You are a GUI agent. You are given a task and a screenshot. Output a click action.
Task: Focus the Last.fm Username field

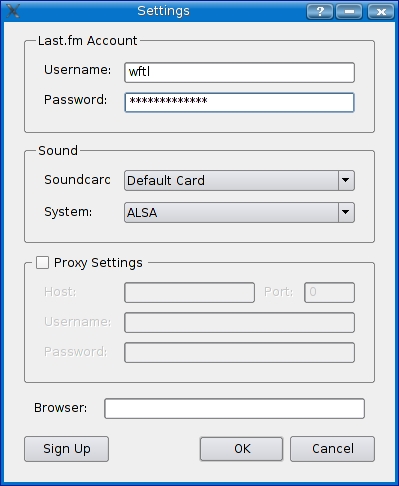(239, 72)
